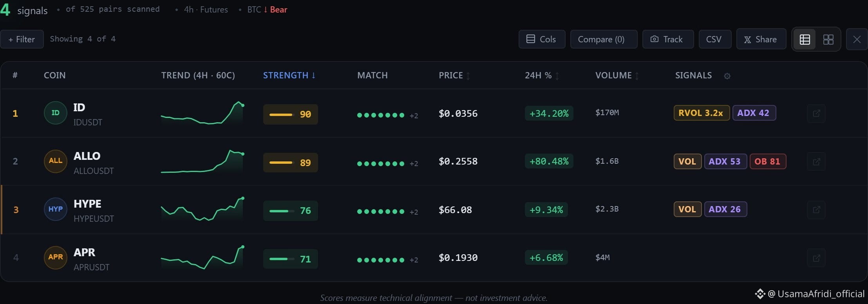Screen dimensions: 868x304
Task: Sort by Strength column header
Action: tap(289, 75)
